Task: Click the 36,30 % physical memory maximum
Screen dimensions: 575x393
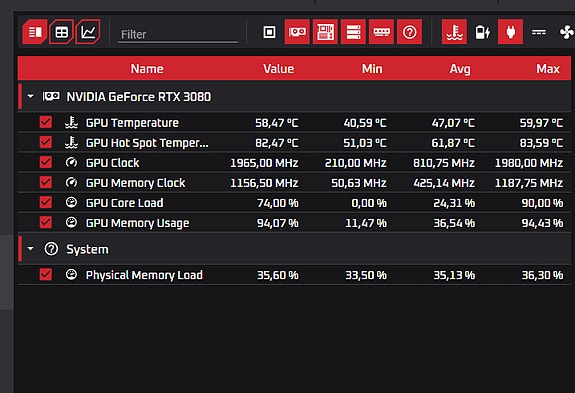Action: click(x=542, y=275)
